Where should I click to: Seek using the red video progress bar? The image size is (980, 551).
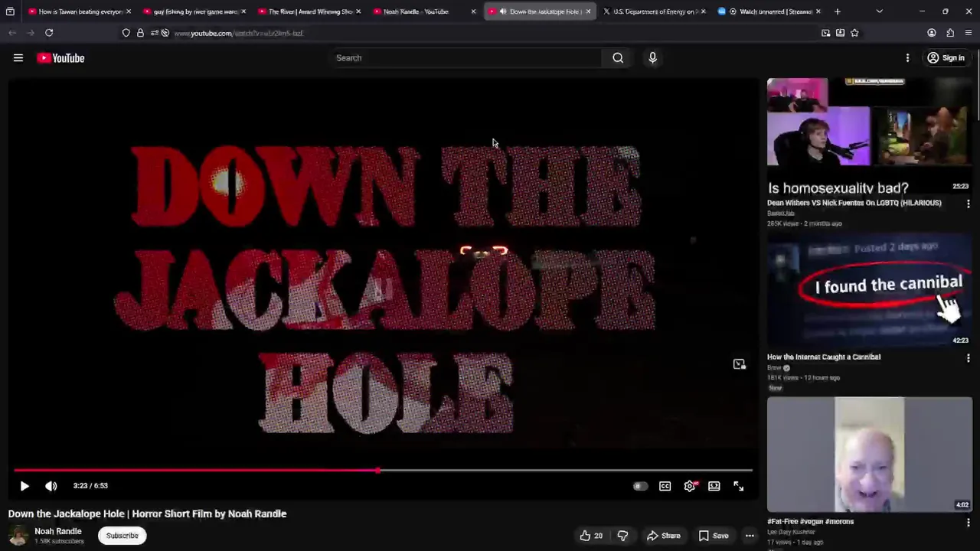(383, 471)
